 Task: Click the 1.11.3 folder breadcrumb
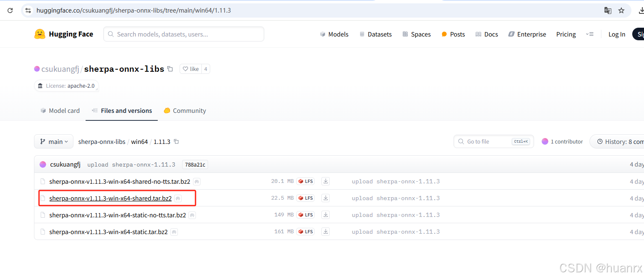coord(162,142)
